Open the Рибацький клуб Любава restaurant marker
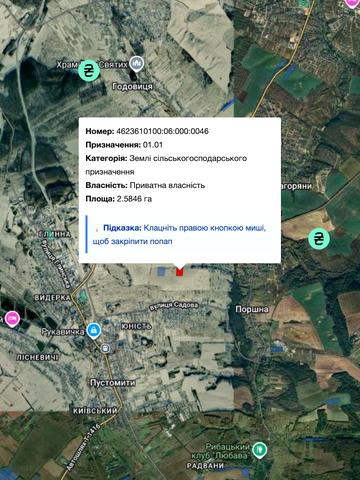360x480 pixels. [x=259, y=450]
